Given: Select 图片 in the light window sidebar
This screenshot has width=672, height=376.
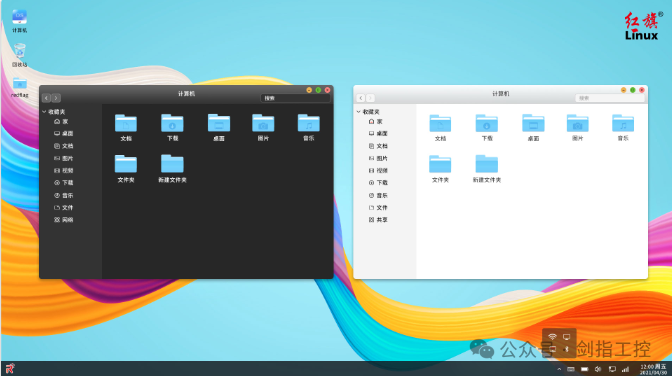Looking at the screenshot, I should click(x=378, y=158).
